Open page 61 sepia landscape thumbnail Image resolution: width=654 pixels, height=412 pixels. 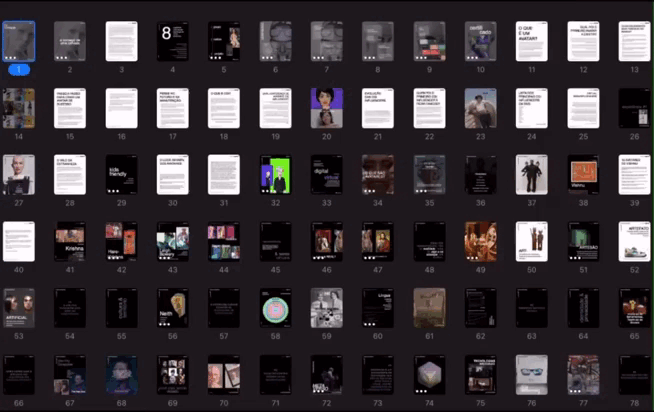click(x=429, y=308)
